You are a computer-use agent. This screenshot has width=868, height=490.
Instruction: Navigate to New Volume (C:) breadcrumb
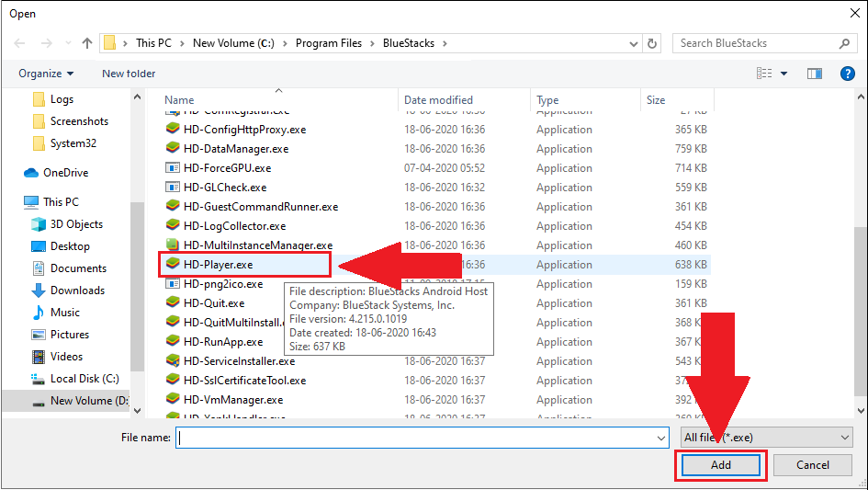point(233,43)
